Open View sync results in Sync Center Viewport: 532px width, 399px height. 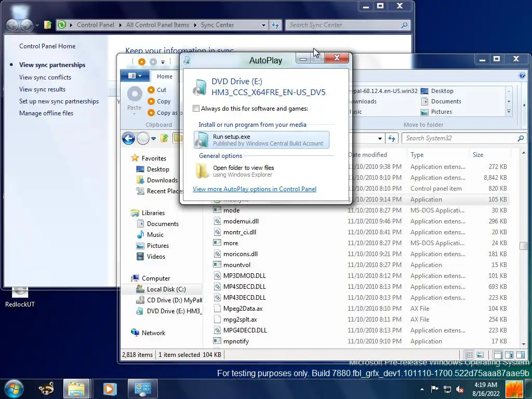[x=43, y=89]
